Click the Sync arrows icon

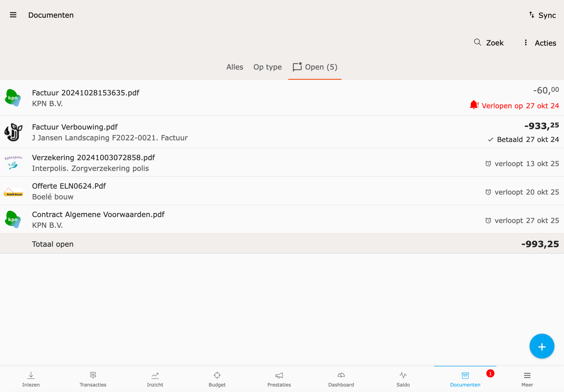point(532,15)
